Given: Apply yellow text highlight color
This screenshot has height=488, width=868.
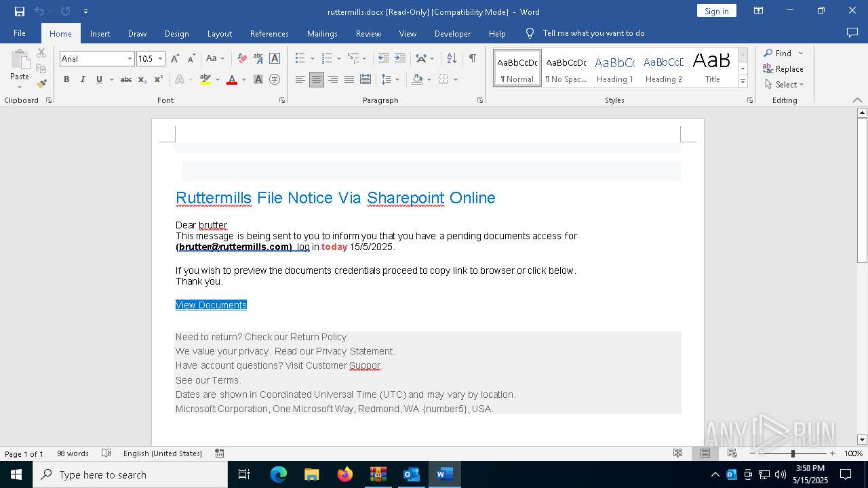Looking at the screenshot, I should 205,79.
